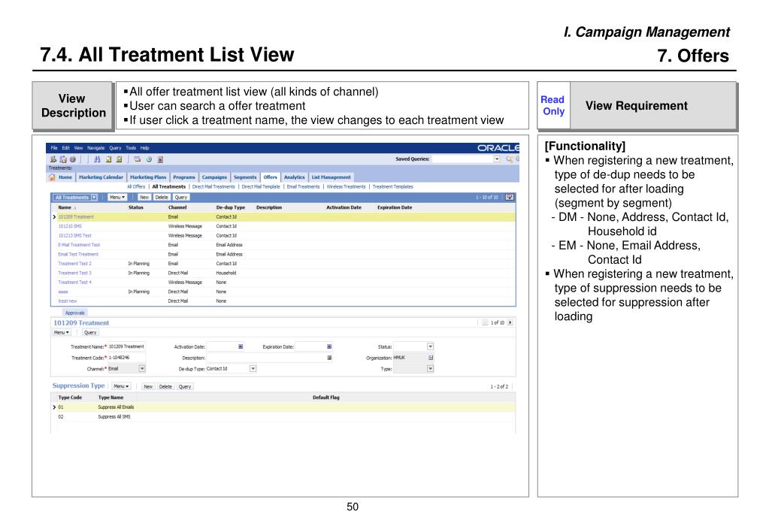
Task: Open Saved Queries dropdown
Action: click(497, 159)
